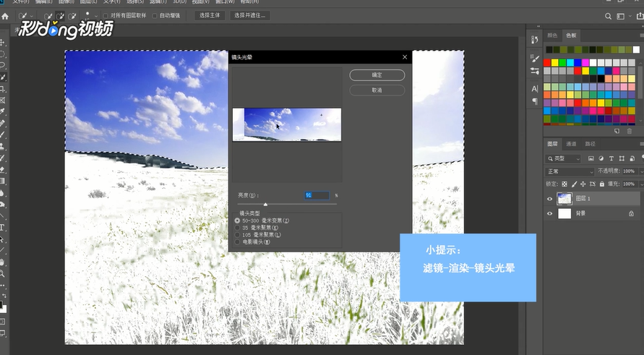Enable 对所有图层取样 checkbox
The width and height of the screenshot is (644, 355).
106,16
